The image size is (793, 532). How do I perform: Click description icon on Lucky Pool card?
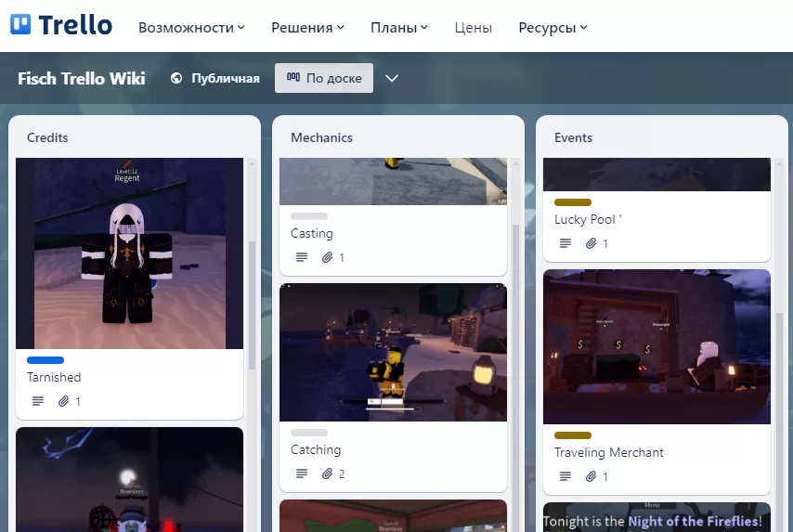565,244
